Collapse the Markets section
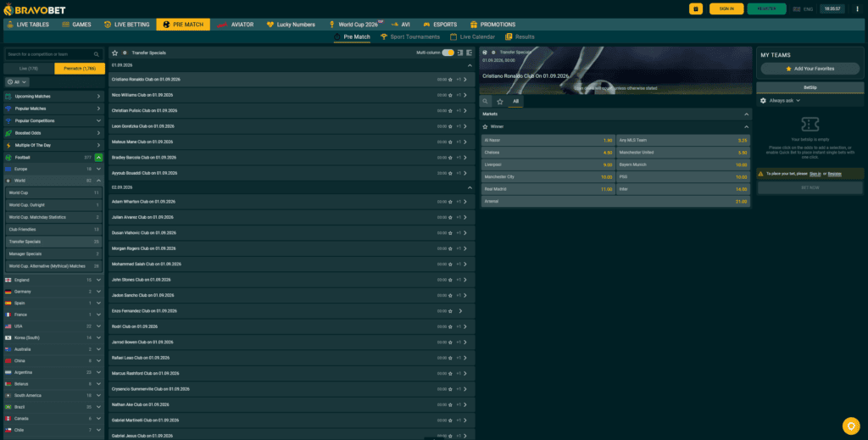868x440 pixels. click(x=746, y=114)
